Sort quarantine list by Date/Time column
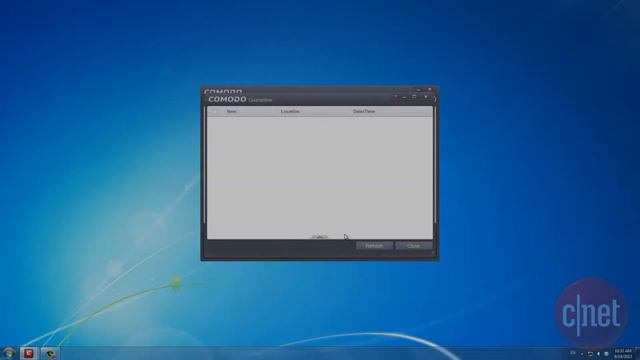 pos(364,111)
